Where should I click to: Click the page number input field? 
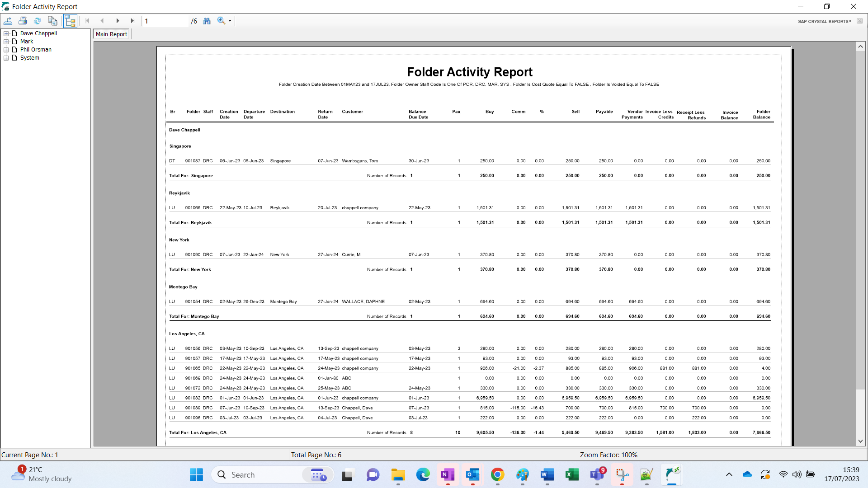click(166, 21)
